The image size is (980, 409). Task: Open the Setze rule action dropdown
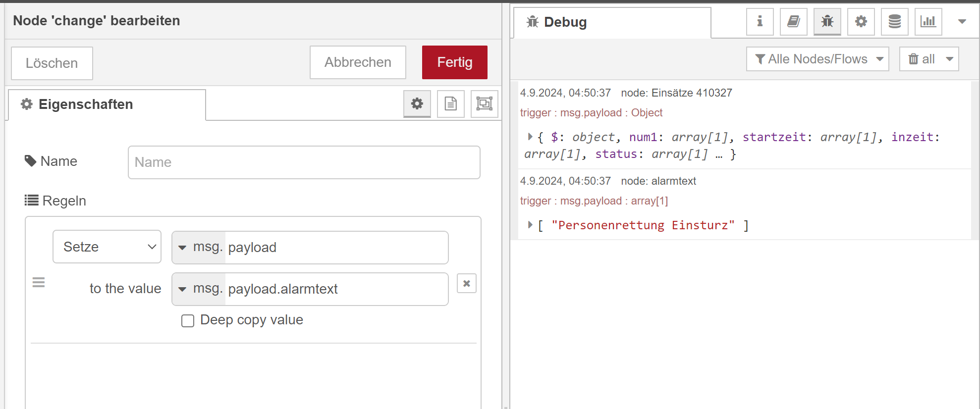coord(107,247)
